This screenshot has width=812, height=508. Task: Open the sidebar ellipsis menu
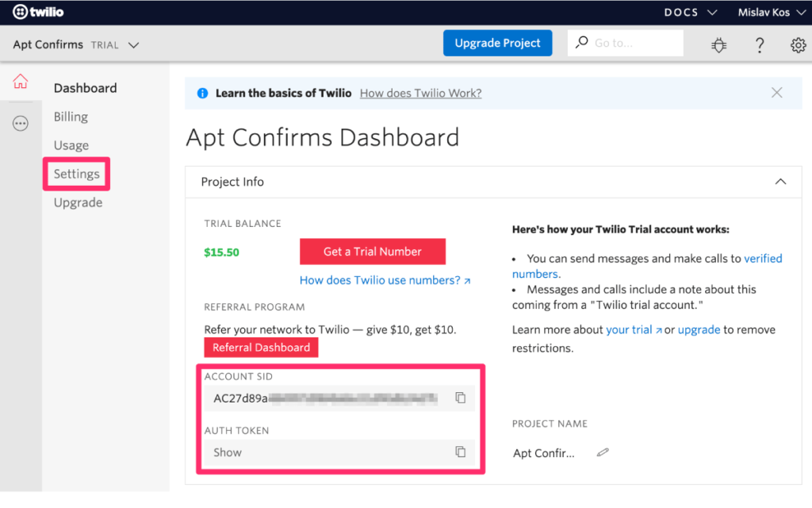[21, 123]
